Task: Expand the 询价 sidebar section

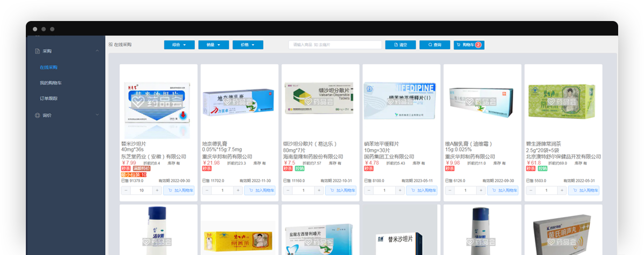Action: [x=97, y=115]
